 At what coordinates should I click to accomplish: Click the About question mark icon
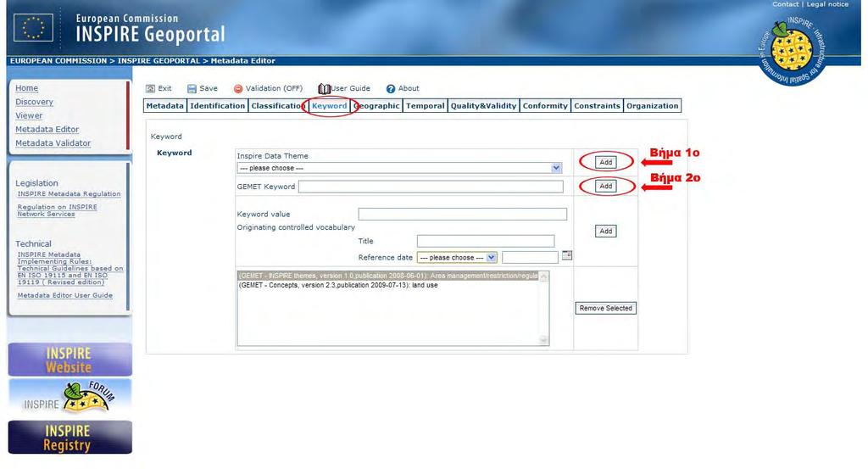[391, 88]
